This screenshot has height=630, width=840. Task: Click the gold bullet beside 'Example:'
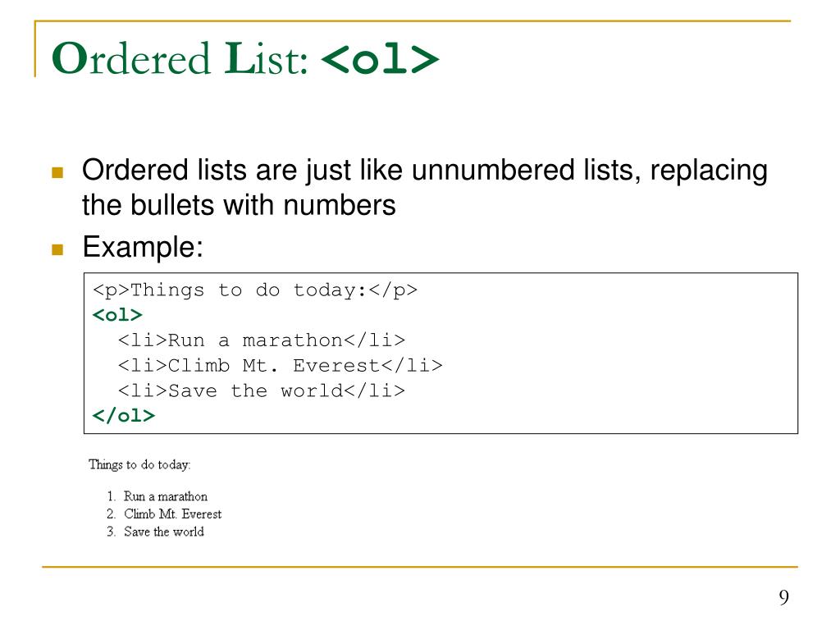[57, 249]
